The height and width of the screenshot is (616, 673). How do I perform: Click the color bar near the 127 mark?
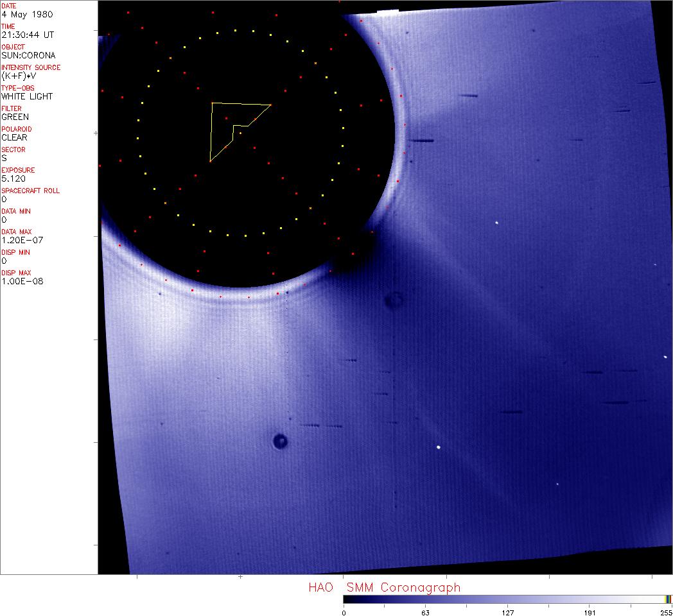[507, 599]
